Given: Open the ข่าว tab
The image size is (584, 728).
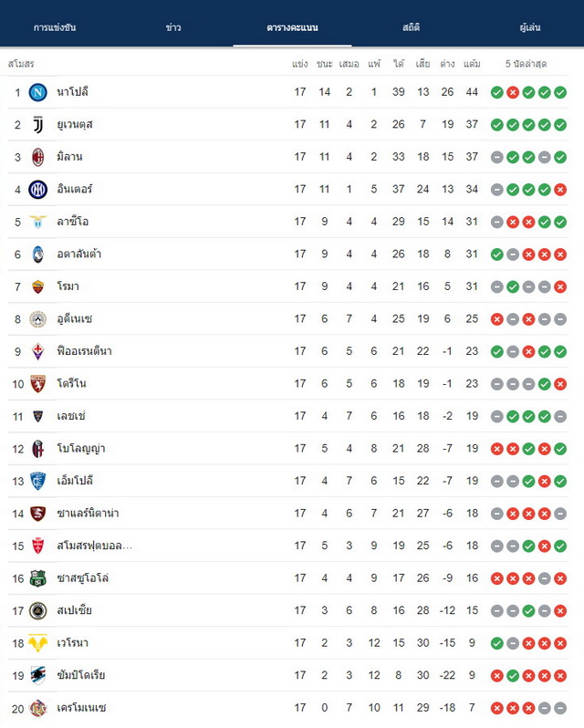Looking at the screenshot, I should pos(173,27).
